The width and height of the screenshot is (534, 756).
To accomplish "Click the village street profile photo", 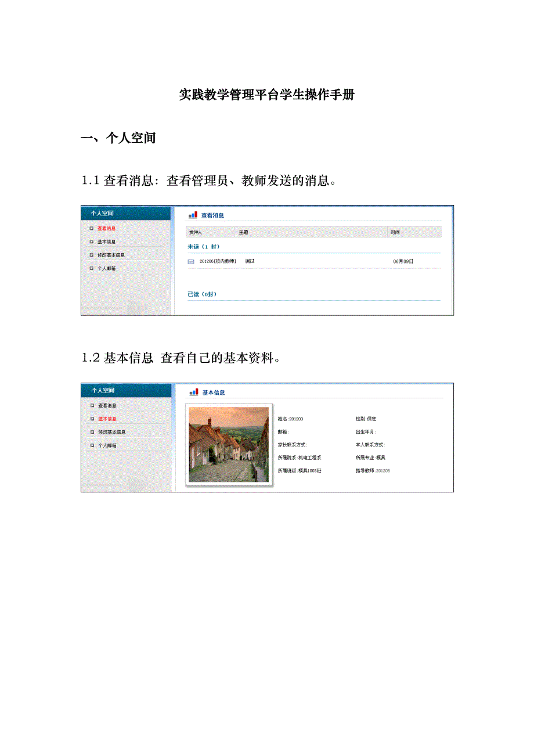I will tap(229, 444).
